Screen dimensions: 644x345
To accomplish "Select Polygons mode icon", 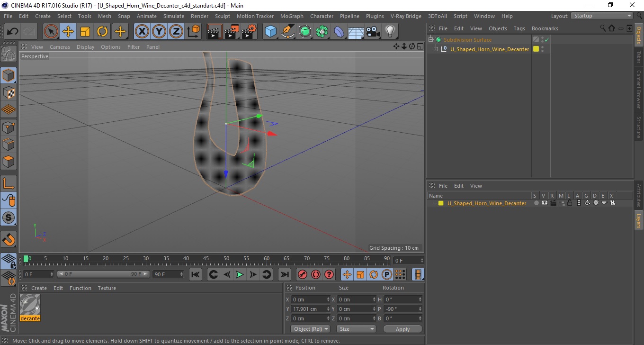I will pos(9,162).
